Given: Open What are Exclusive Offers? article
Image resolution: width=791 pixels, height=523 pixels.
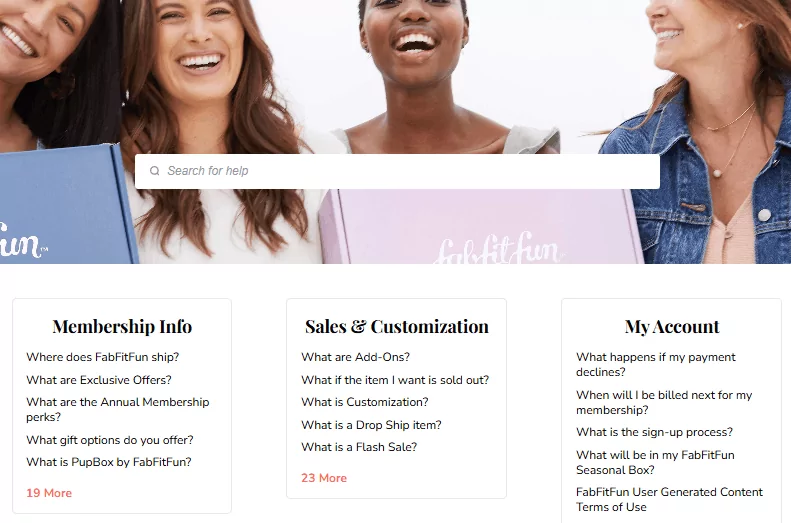Looking at the screenshot, I should 99,380.
